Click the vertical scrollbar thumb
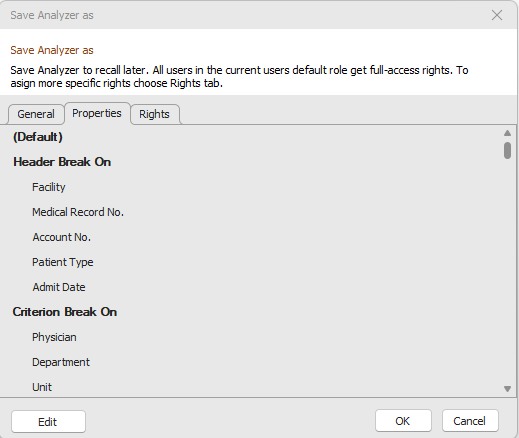The width and height of the screenshot is (519, 438). [x=507, y=150]
